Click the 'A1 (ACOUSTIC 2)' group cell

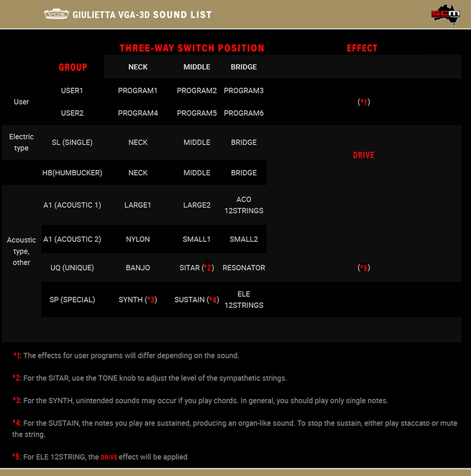[72, 239]
